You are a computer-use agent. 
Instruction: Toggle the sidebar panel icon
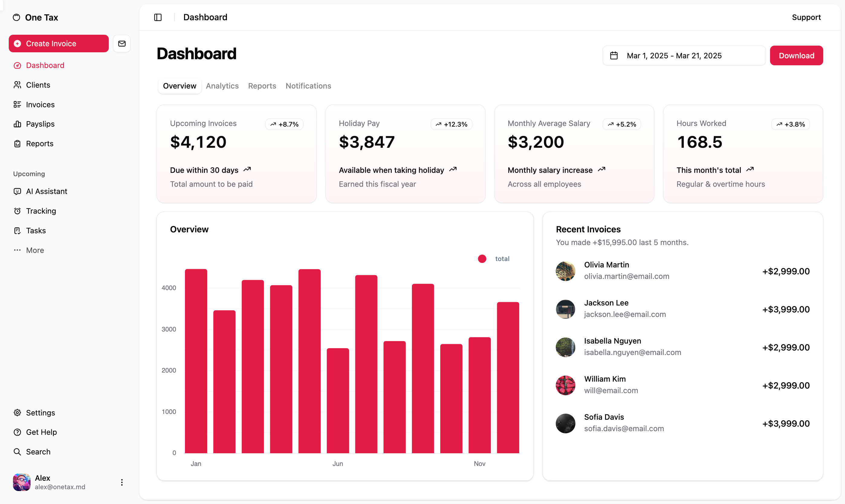(158, 17)
